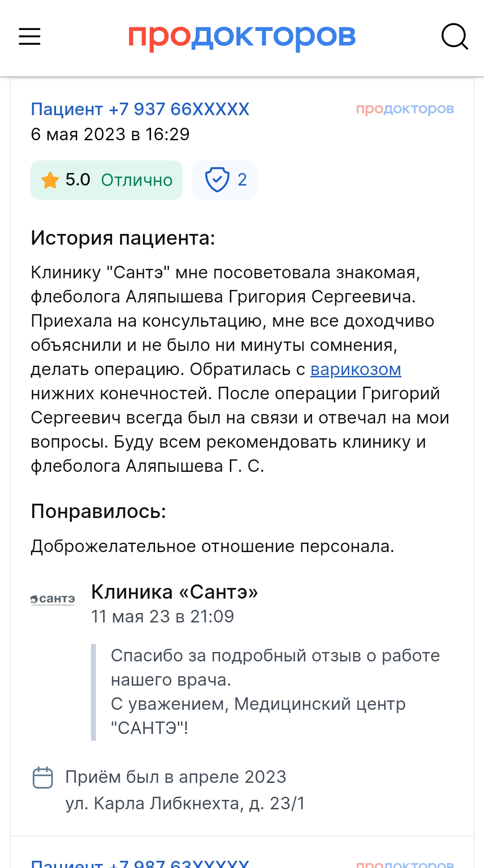Open the next patient +7 987 63XXXXX link
The height and width of the screenshot is (868, 484).
pyautogui.click(x=140, y=863)
